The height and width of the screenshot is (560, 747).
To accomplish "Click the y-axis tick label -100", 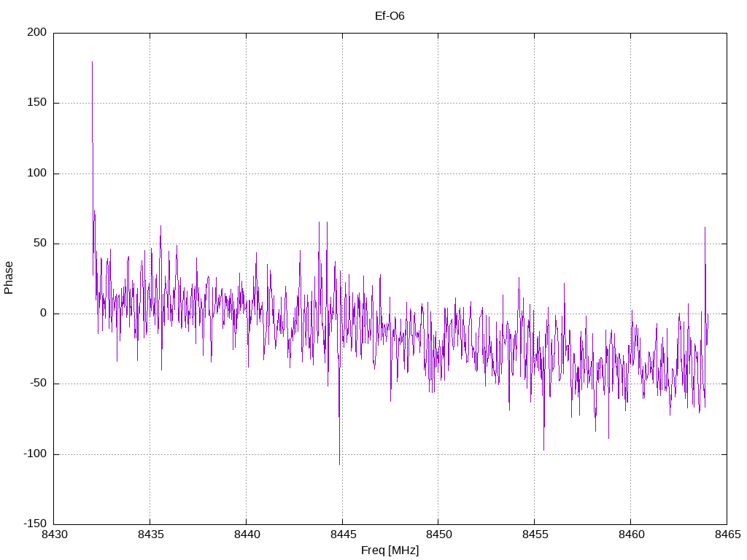I will [x=35, y=454].
